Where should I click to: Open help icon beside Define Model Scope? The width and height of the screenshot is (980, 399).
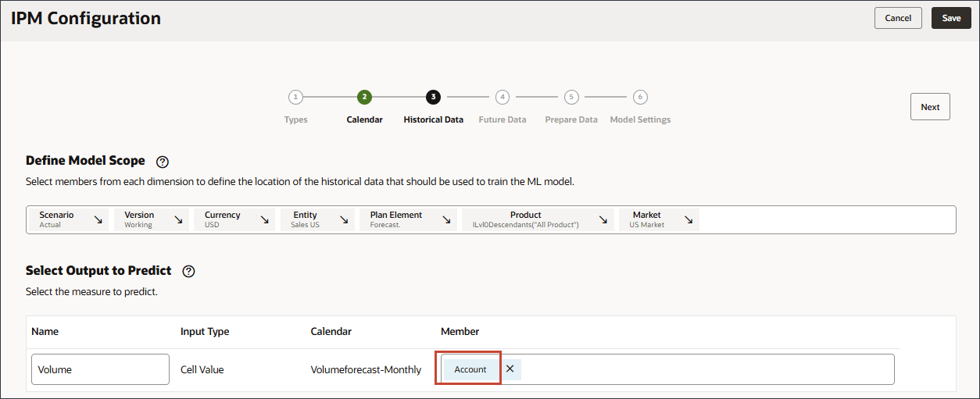point(163,162)
